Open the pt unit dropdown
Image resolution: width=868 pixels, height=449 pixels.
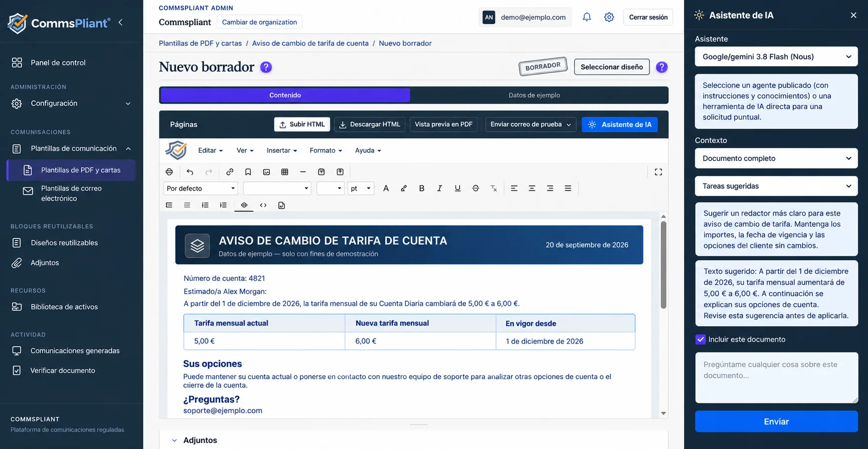pyautogui.click(x=361, y=188)
